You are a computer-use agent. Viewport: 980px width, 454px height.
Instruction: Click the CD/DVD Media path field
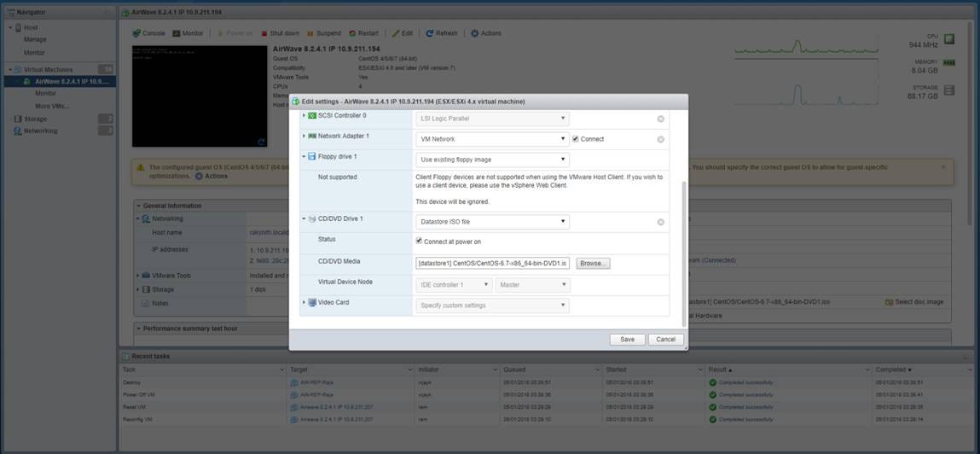492,264
